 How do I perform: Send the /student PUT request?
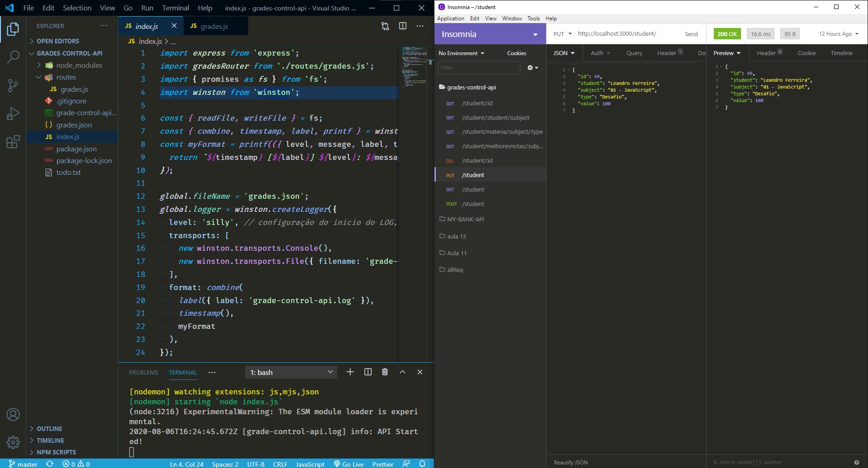(691, 33)
